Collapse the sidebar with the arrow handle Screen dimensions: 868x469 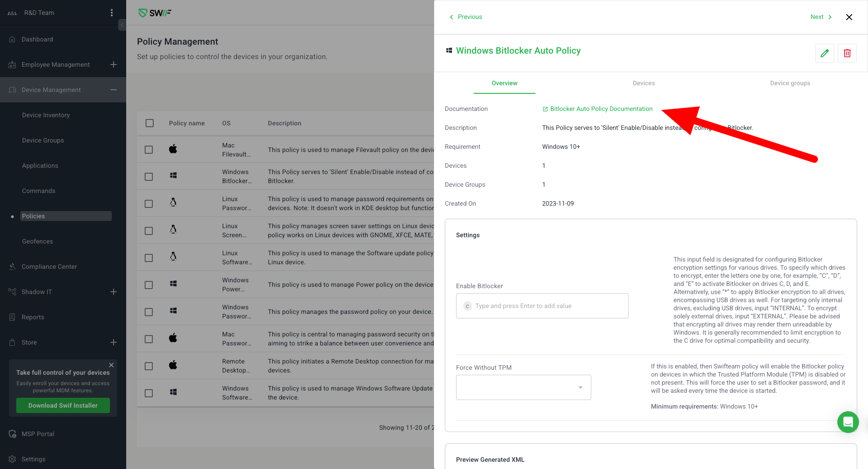tap(122, 25)
